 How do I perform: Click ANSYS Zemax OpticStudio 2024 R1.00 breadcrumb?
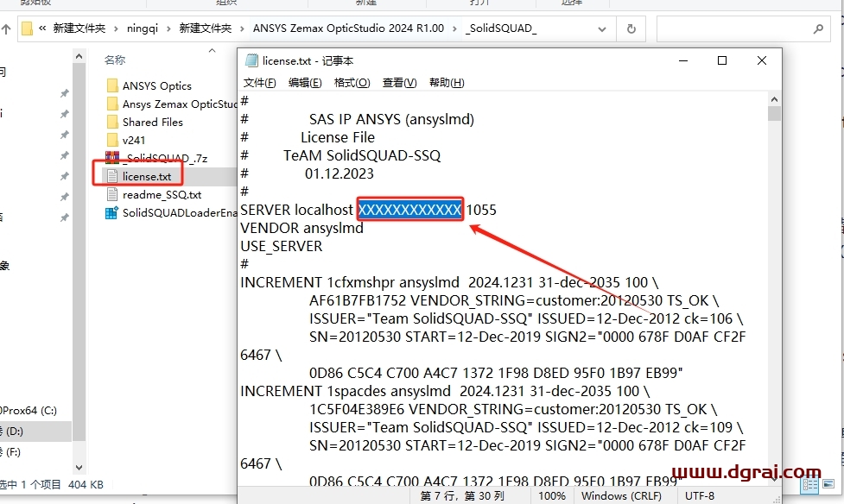coord(348,28)
